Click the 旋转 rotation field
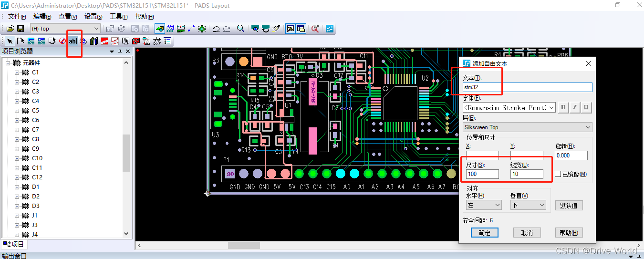Viewport: 644px width, 259px height. pyautogui.click(x=571, y=155)
